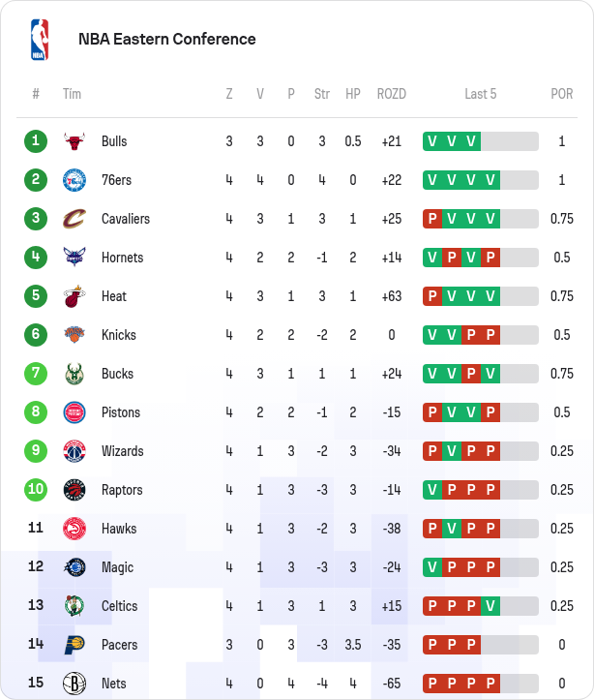Click the NBA logo icon
Image resolution: width=594 pixels, height=700 pixels.
point(40,40)
